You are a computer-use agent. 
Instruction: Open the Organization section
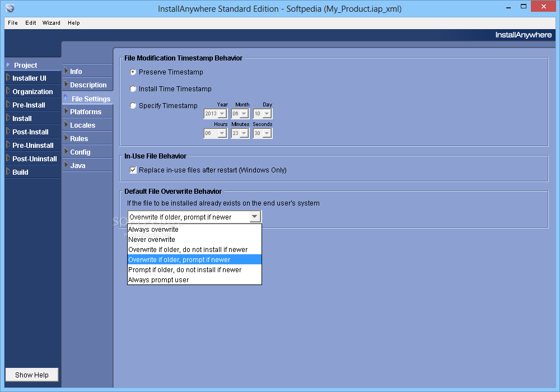point(33,92)
